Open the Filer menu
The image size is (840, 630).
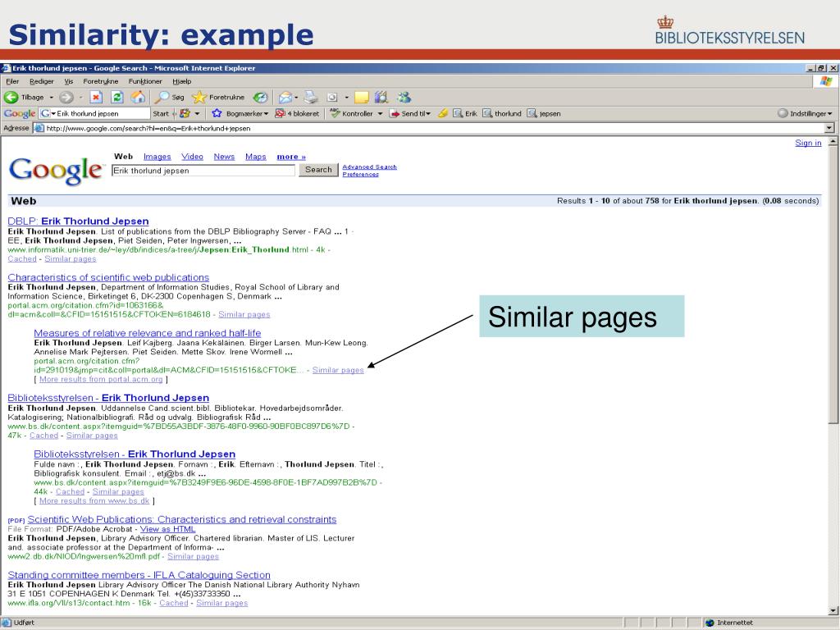(12, 81)
